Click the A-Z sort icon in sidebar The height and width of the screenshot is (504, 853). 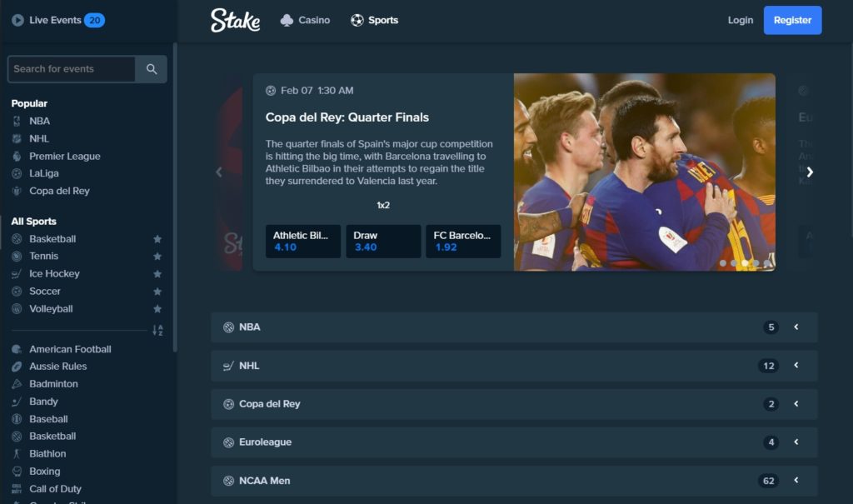click(x=157, y=330)
